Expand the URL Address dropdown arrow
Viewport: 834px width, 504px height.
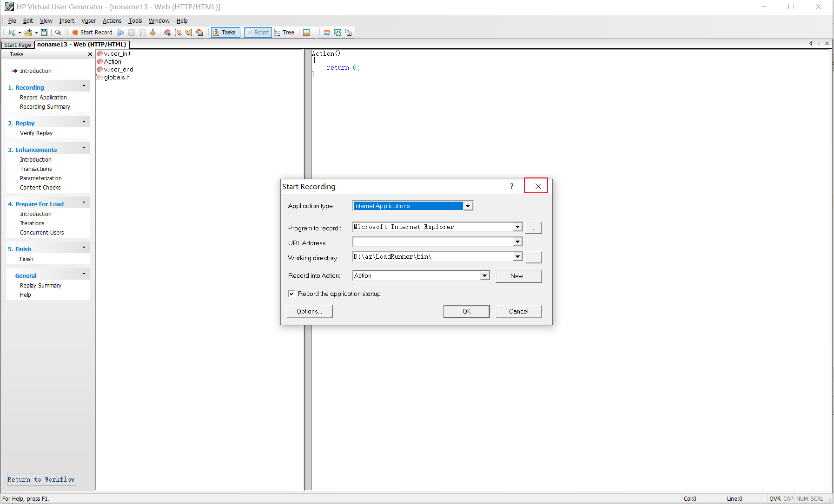pyautogui.click(x=517, y=242)
